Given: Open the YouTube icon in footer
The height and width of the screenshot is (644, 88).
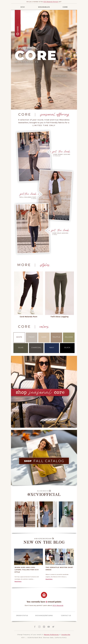Looking at the screenshot, I should [x=49, y=627].
